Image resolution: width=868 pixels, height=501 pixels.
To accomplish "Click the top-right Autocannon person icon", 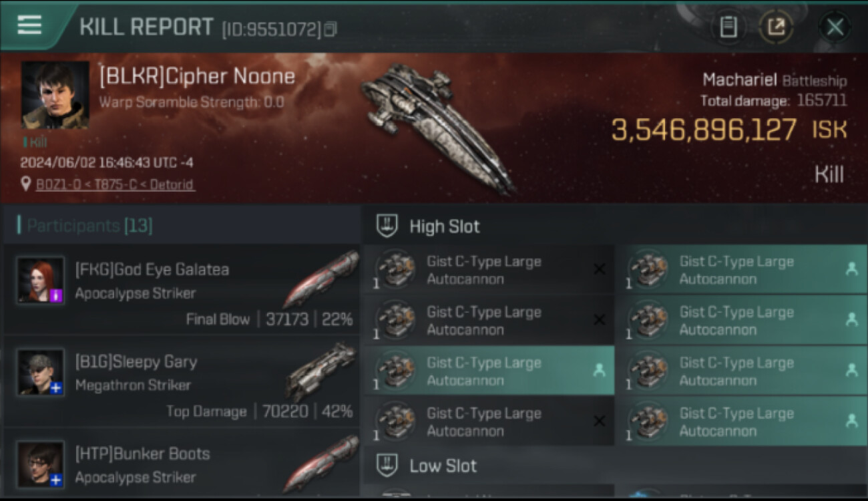I will click(x=851, y=269).
